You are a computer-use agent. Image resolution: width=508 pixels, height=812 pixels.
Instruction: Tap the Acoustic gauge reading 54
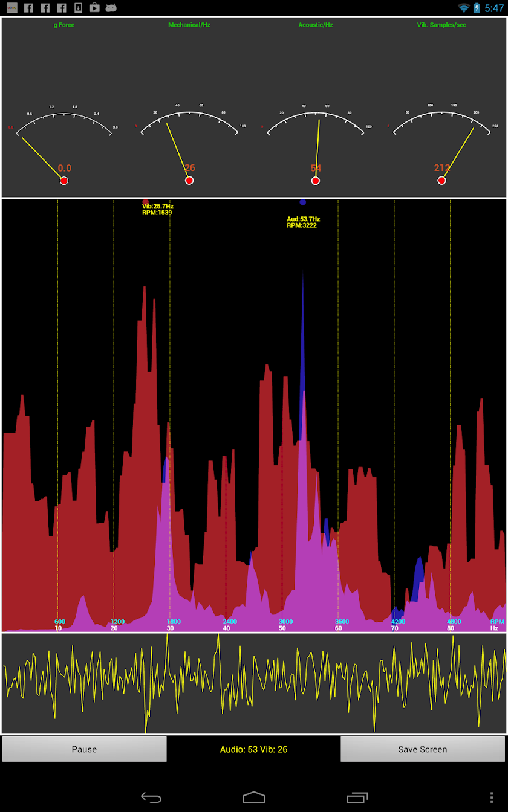click(x=316, y=168)
